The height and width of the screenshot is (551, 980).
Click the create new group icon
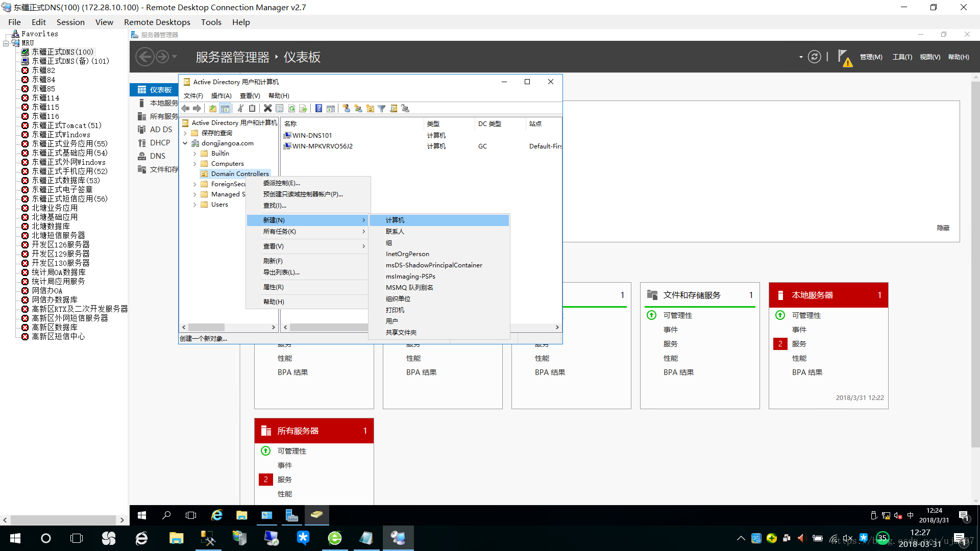point(358,108)
